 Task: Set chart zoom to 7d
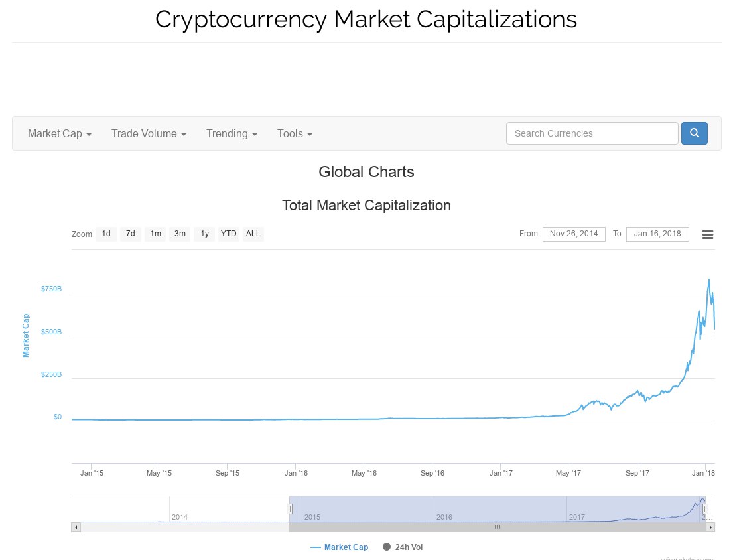pyautogui.click(x=131, y=234)
